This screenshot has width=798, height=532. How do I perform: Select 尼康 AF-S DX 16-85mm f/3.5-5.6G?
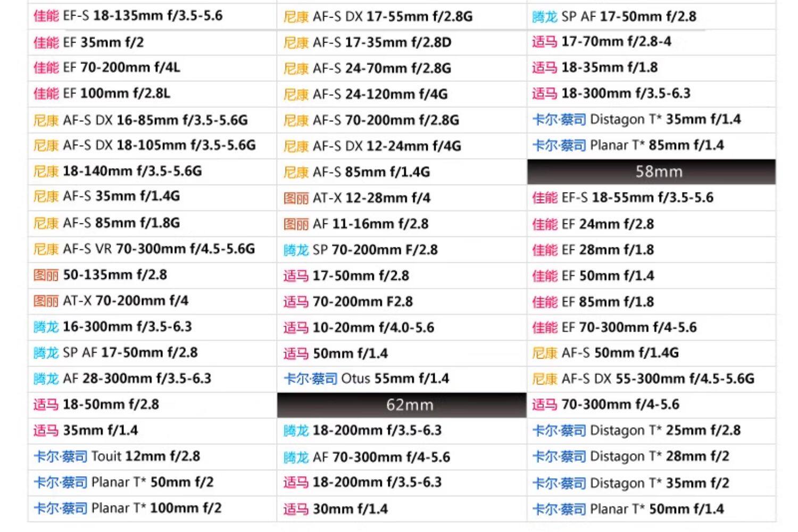[x=152, y=120]
